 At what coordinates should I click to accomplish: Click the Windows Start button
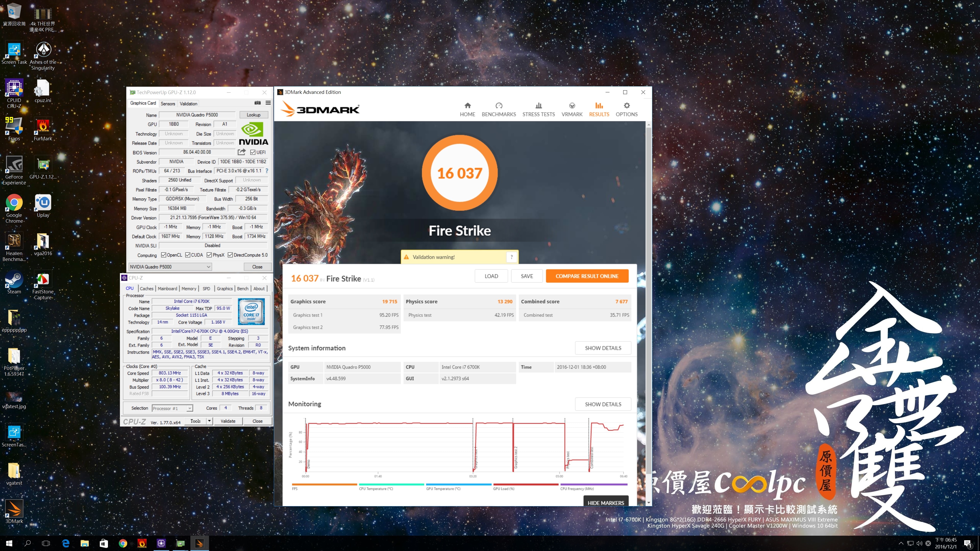pos(9,543)
